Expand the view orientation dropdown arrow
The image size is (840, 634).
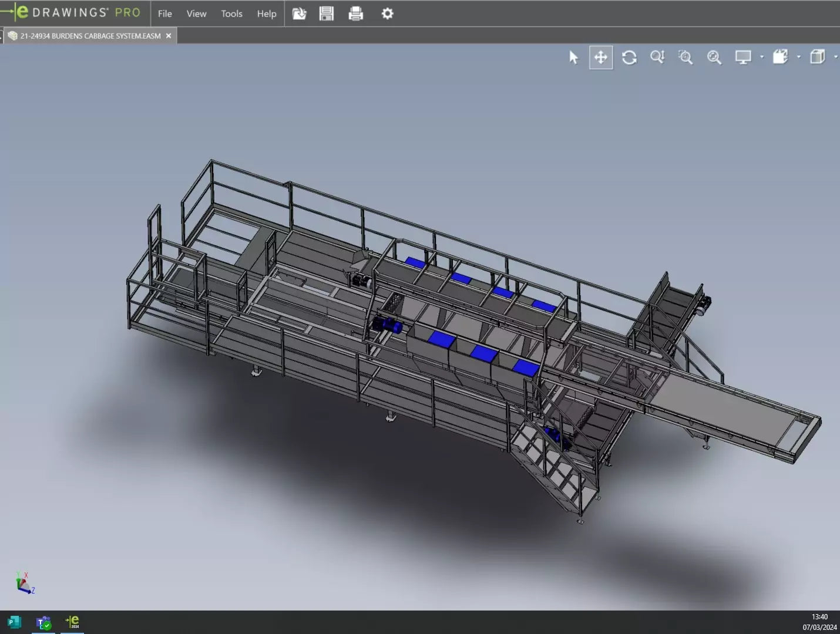click(798, 57)
